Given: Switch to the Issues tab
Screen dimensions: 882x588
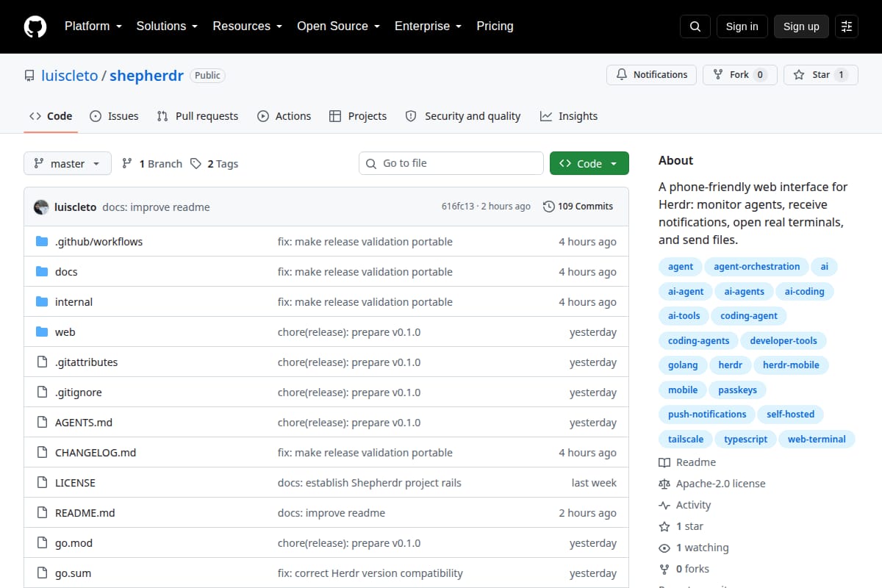Looking at the screenshot, I should (114, 116).
